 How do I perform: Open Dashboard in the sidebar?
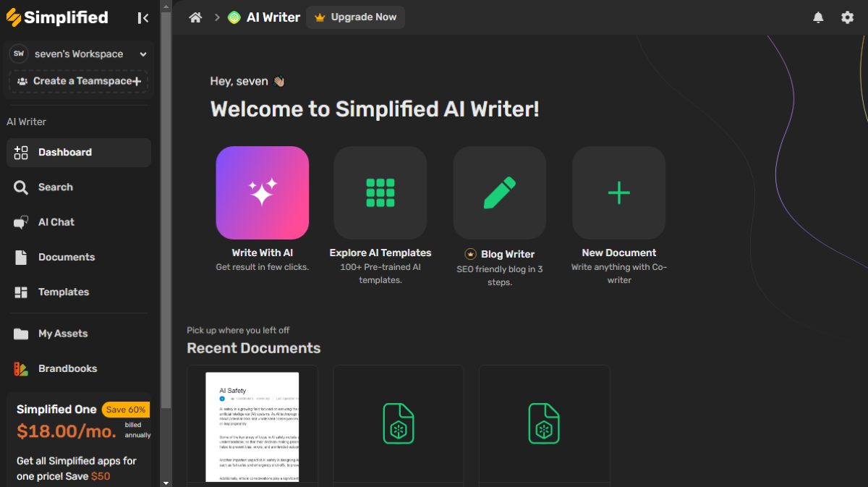79,153
